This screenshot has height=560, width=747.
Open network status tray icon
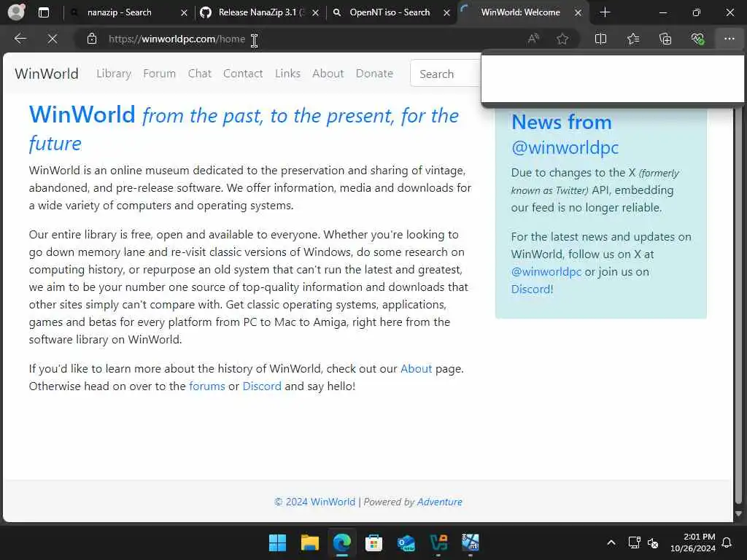pos(634,542)
